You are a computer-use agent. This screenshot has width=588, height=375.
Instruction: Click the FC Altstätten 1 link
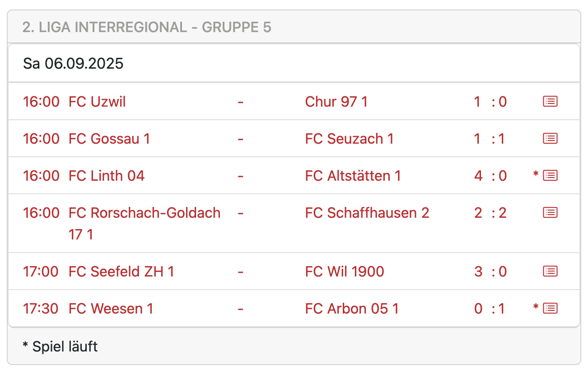click(x=353, y=176)
